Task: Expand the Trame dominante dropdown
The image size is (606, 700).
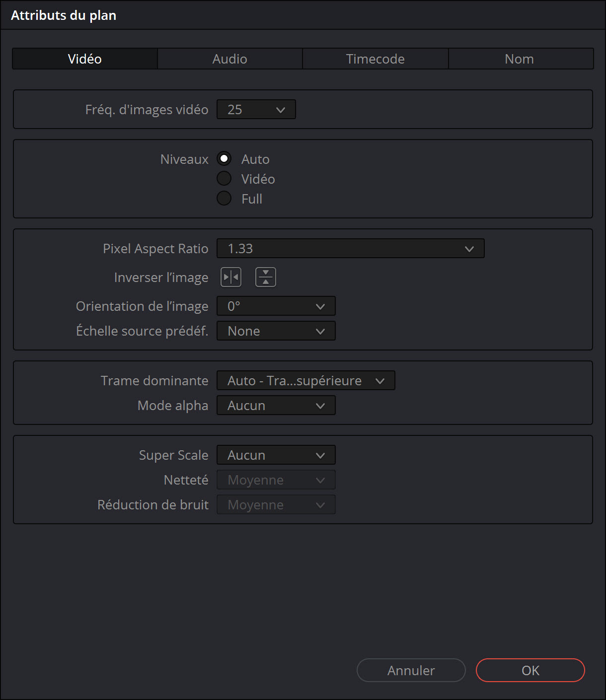Action: tap(305, 380)
